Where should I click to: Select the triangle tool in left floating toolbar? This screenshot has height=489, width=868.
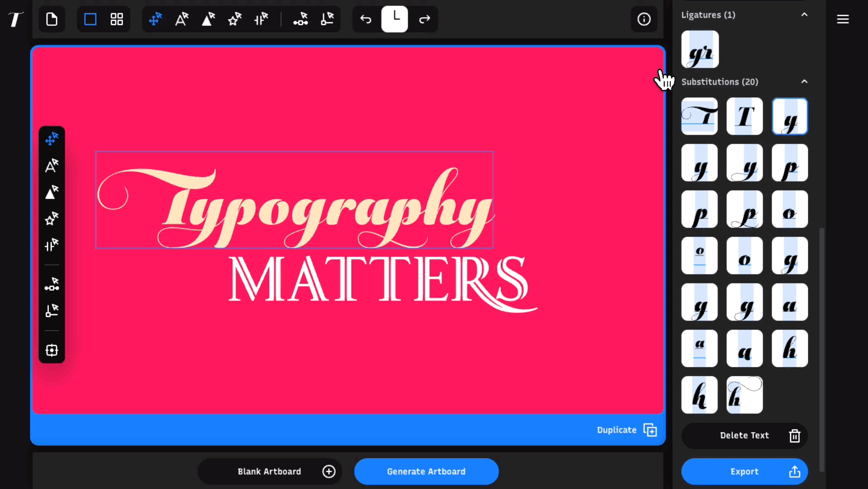coord(52,192)
